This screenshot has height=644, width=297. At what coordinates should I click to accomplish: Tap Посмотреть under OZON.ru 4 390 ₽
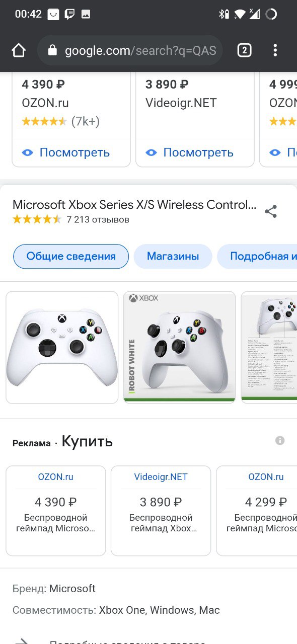[75, 152]
